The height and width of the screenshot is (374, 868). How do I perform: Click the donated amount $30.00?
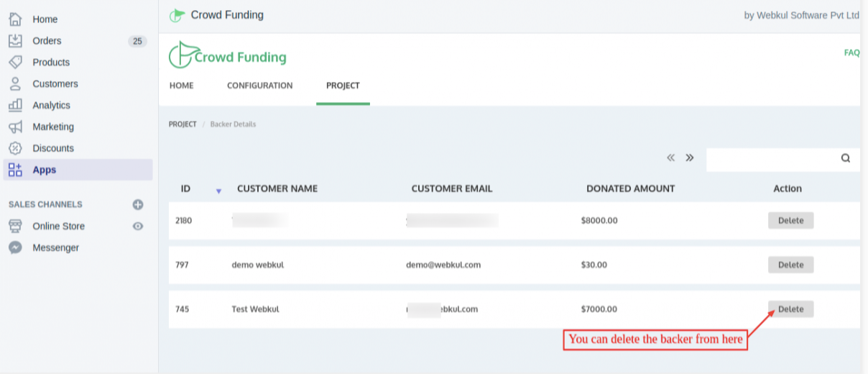click(594, 265)
